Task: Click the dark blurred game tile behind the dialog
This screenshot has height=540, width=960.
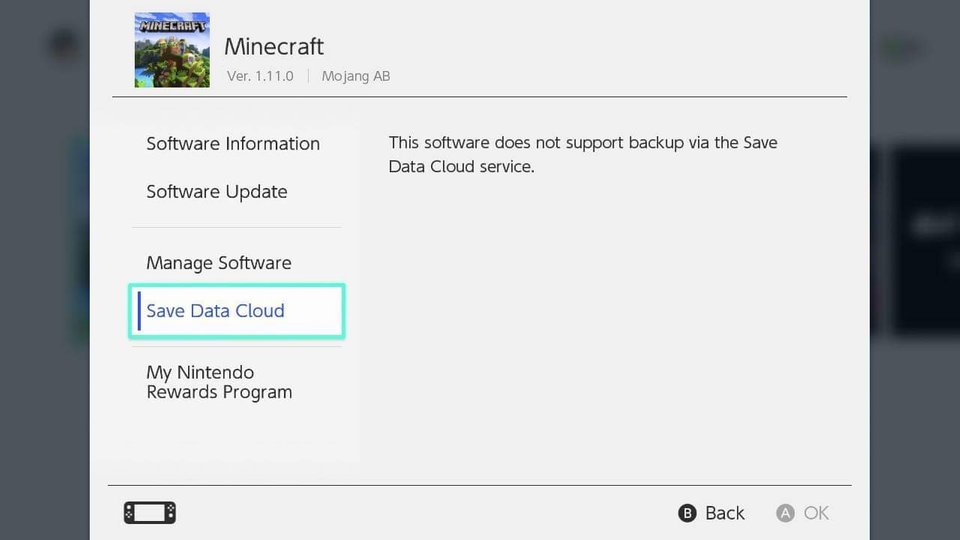Action: (925, 240)
